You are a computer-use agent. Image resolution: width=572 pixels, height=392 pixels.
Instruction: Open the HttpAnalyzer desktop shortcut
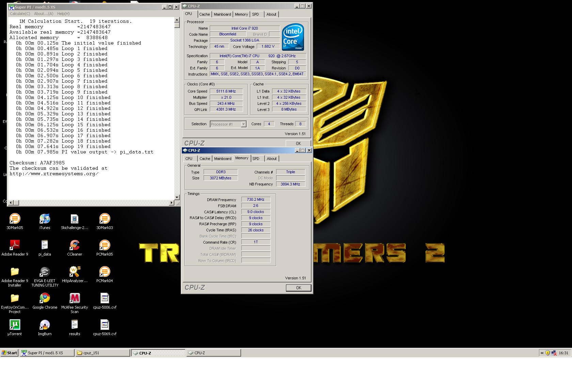75,274
